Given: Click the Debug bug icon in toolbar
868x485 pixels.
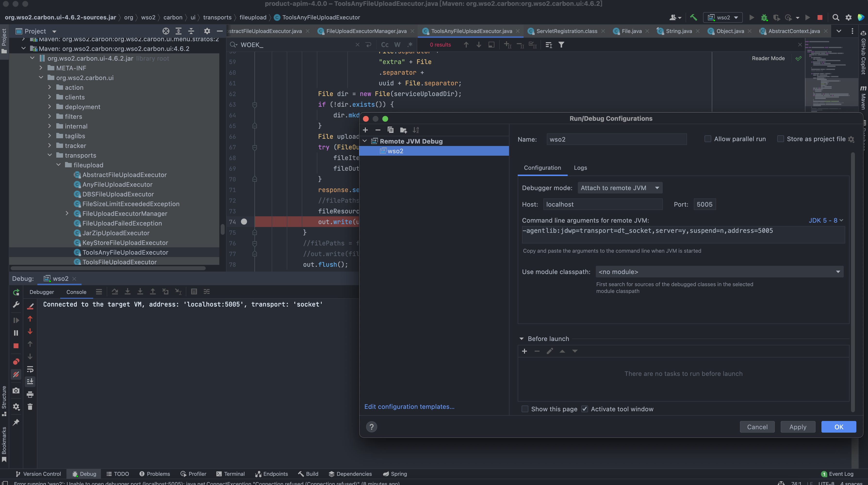Looking at the screenshot, I should point(764,17).
